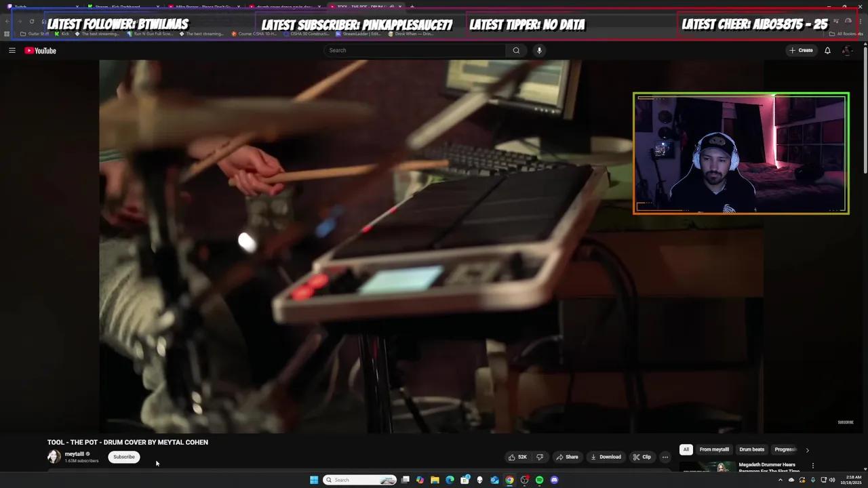
Task: Open Task View from the taskbar
Action: [x=405, y=480]
